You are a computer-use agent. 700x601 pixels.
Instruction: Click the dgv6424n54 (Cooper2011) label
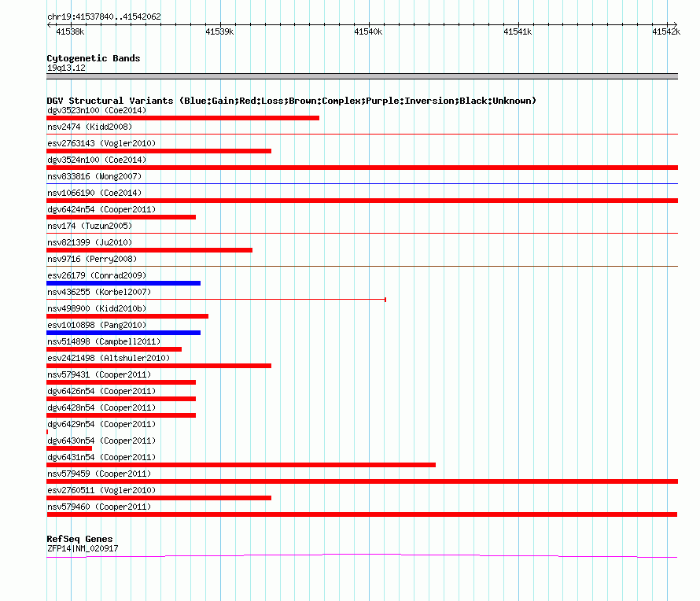(101, 209)
